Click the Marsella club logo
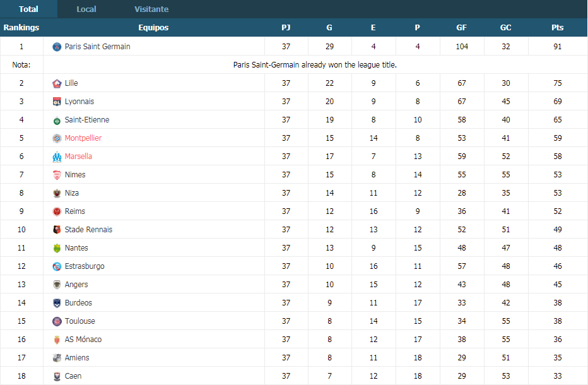This screenshot has height=385, width=588. (57, 157)
